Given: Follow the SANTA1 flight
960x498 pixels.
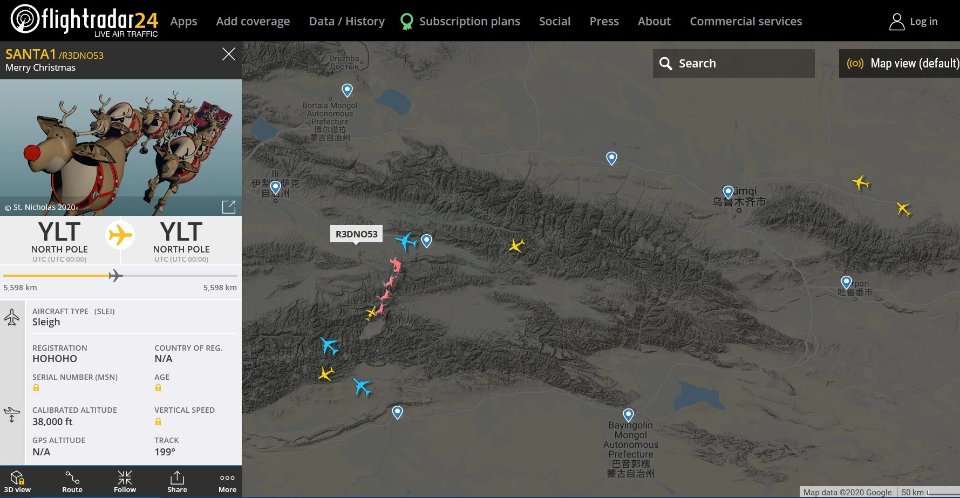Looking at the screenshot, I should tap(125, 482).
